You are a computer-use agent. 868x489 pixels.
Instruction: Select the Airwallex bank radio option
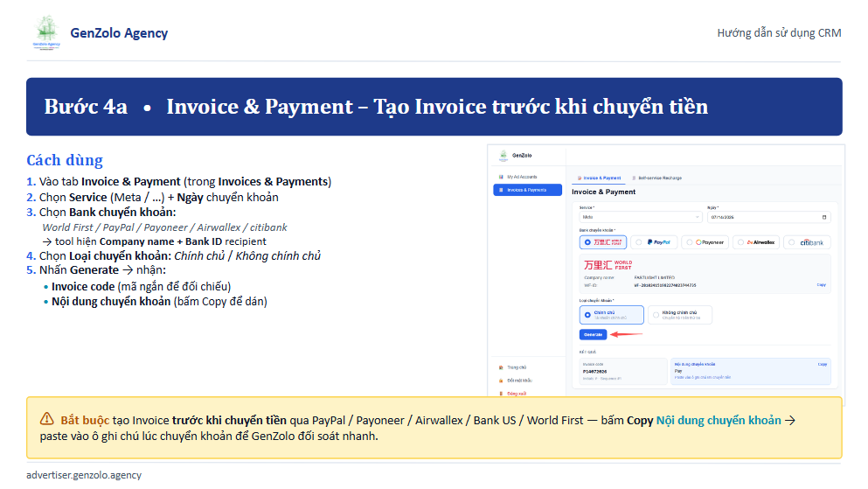(756, 242)
